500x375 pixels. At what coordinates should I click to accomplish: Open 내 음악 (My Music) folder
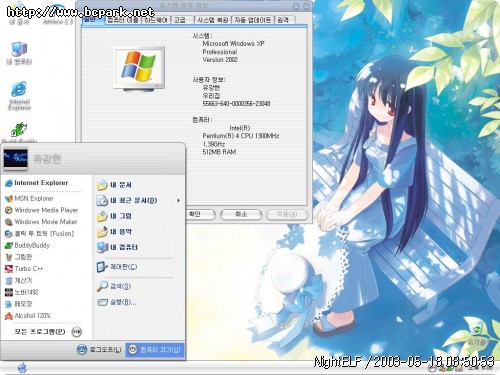point(114,232)
